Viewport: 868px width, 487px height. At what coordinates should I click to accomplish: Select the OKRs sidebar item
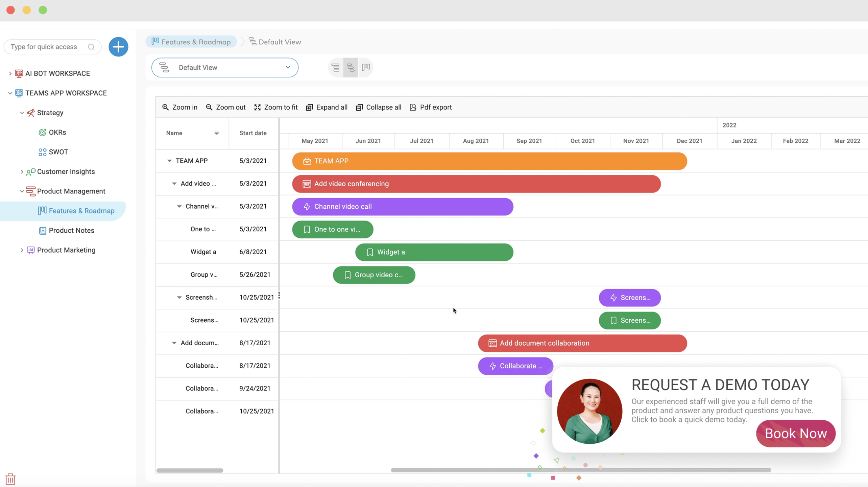pyautogui.click(x=57, y=132)
